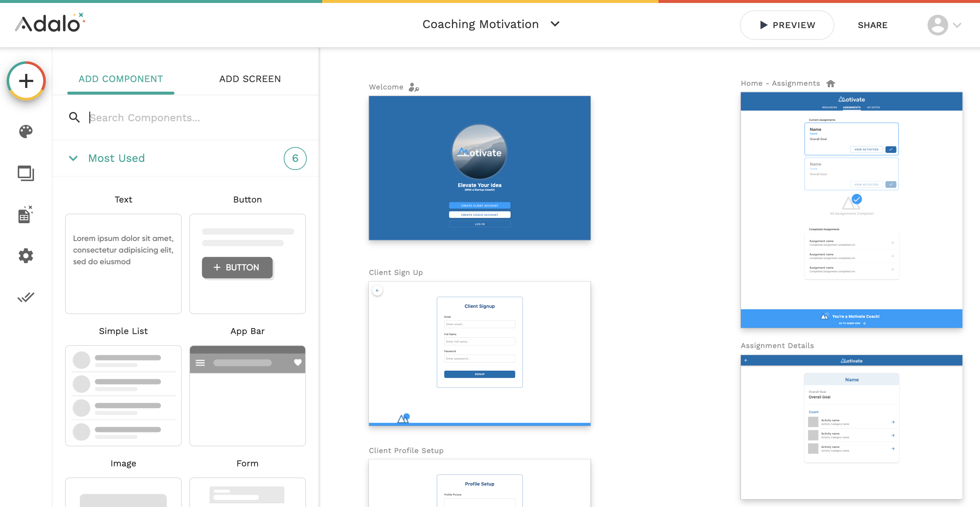Click the blue check badge above All Assignments Complete
The height and width of the screenshot is (507, 980).
pyautogui.click(x=857, y=199)
